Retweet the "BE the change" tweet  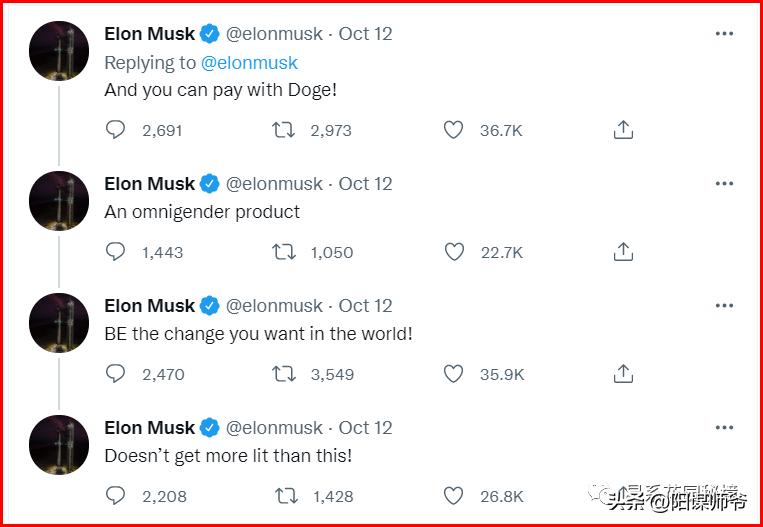[284, 374]
